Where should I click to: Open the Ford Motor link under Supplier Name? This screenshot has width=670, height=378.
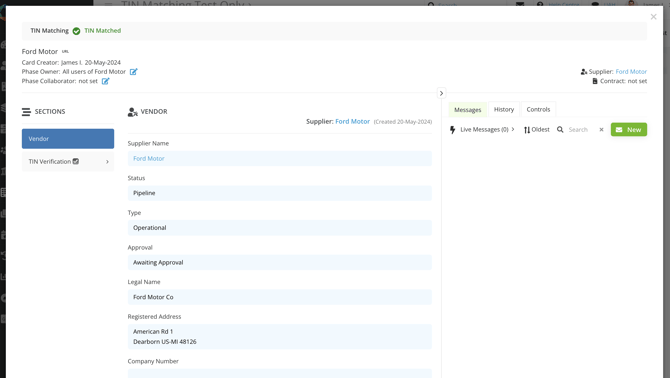coord(149,159)
